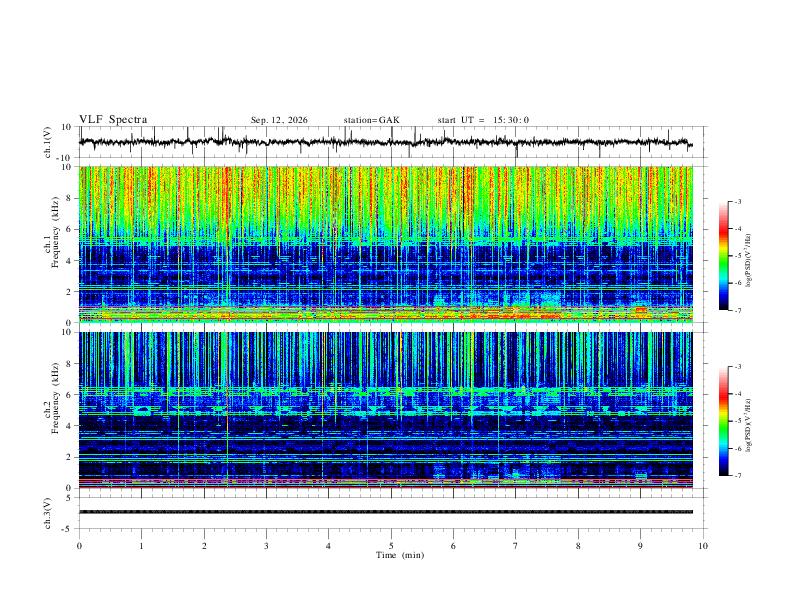Click the 0 minute tick on time axis

(79, 546)
